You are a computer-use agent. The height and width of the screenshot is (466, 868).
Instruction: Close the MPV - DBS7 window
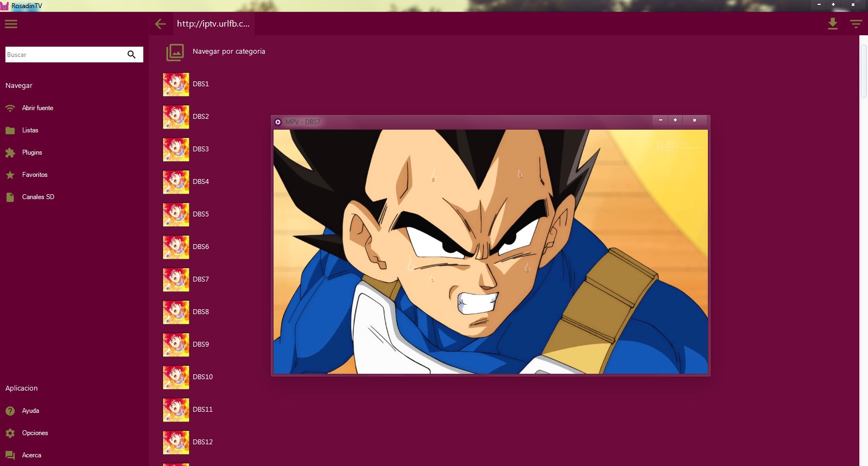694,120
